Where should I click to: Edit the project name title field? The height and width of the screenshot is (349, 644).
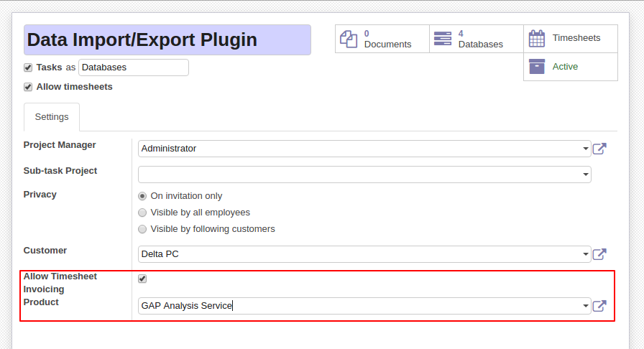[x=167, y=39]
